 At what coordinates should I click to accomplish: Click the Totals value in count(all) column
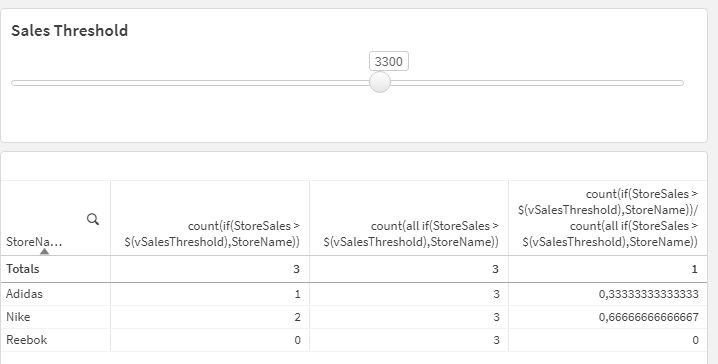495,269
